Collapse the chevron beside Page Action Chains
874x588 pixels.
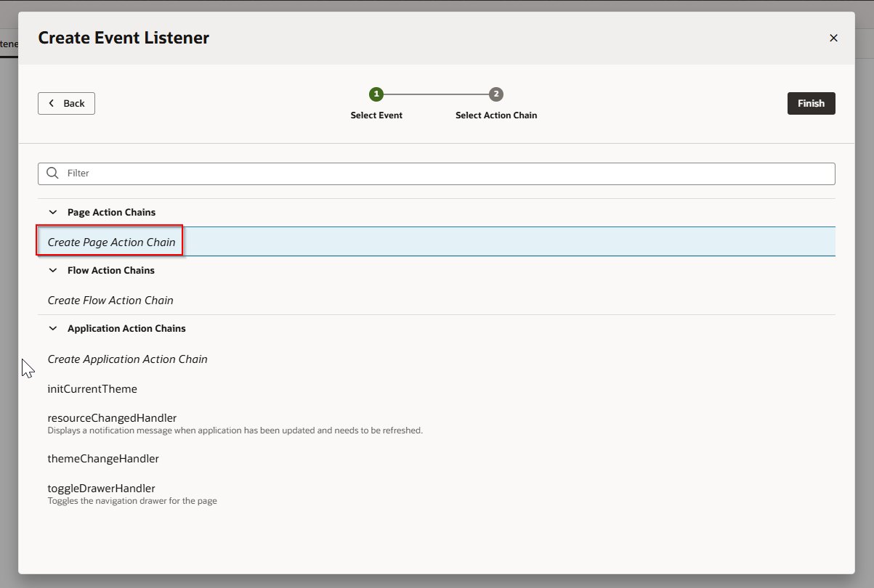point(52,212)
